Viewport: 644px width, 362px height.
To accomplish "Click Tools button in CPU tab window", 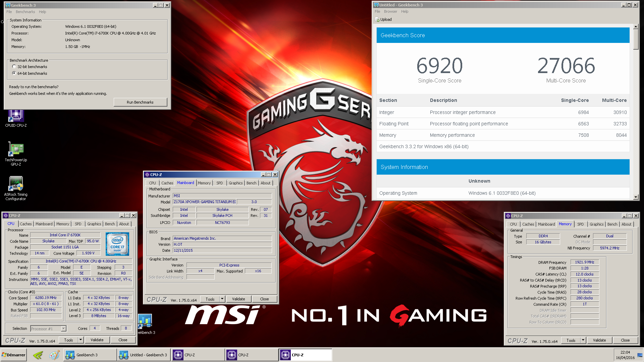I will click(x=68, y=340).
